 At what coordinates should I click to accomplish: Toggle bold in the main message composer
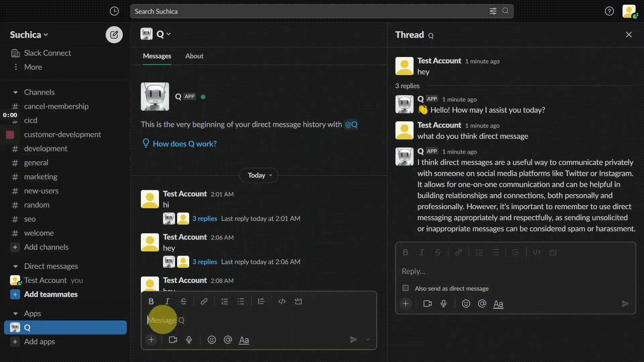click(x=151, y=301)
